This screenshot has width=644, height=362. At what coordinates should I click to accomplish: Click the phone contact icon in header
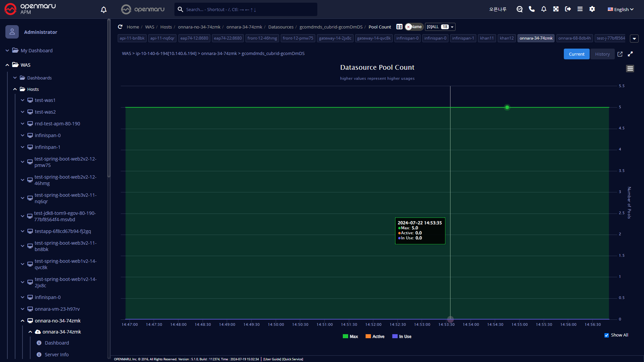click(532, 9)
